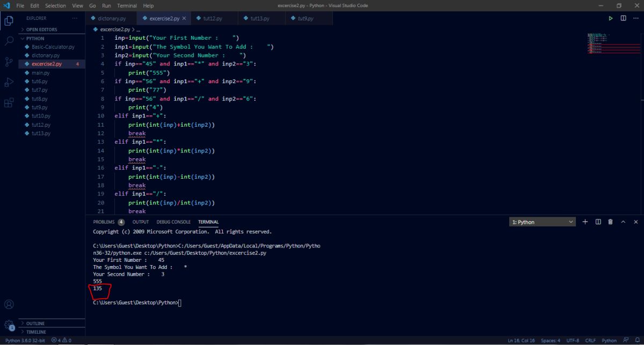The height and width of the screenshot is (345, 644).
Task: Click line number 16 in gutter
Action: click(x=100, y=168)
